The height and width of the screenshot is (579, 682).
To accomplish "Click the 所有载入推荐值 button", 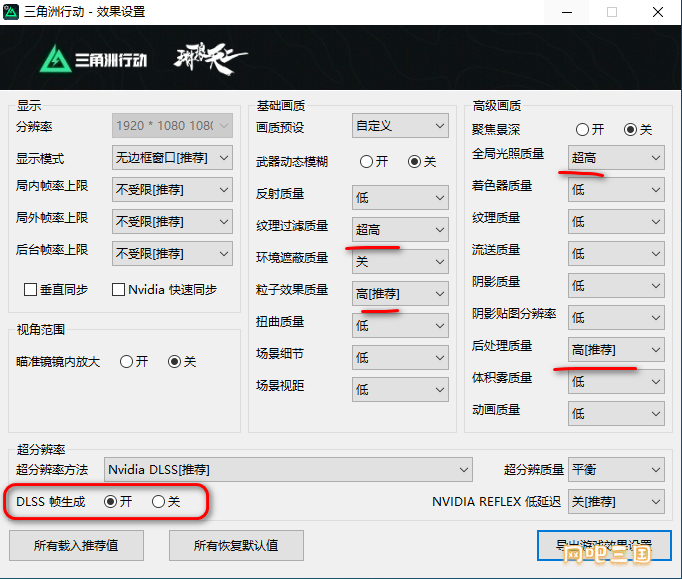I will tap(76, 546).
